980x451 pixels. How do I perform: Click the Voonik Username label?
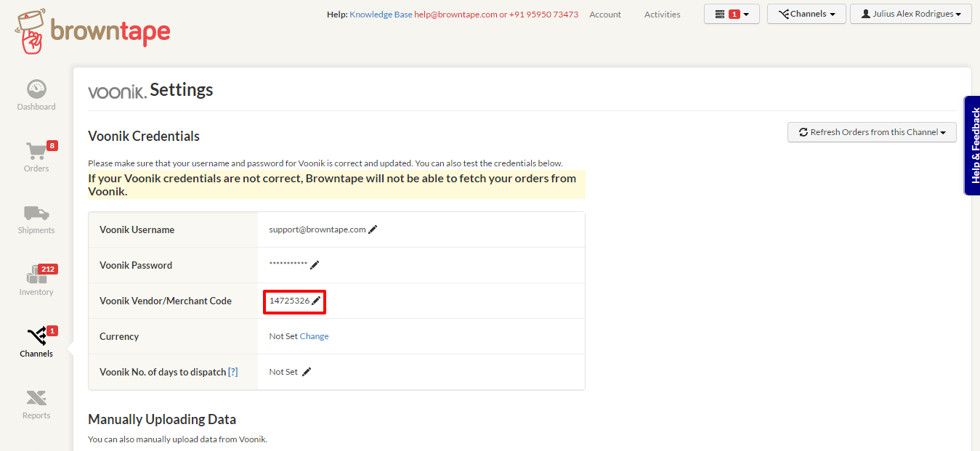(137, 229)
